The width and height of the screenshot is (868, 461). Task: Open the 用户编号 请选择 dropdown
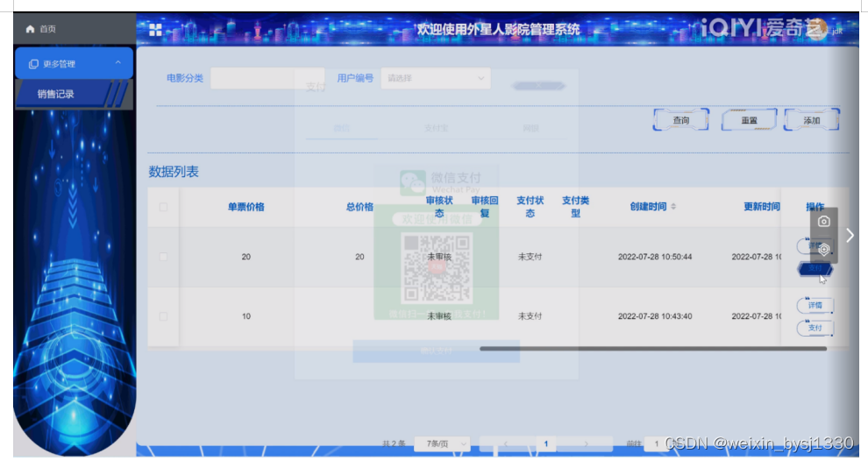point(435,78)
